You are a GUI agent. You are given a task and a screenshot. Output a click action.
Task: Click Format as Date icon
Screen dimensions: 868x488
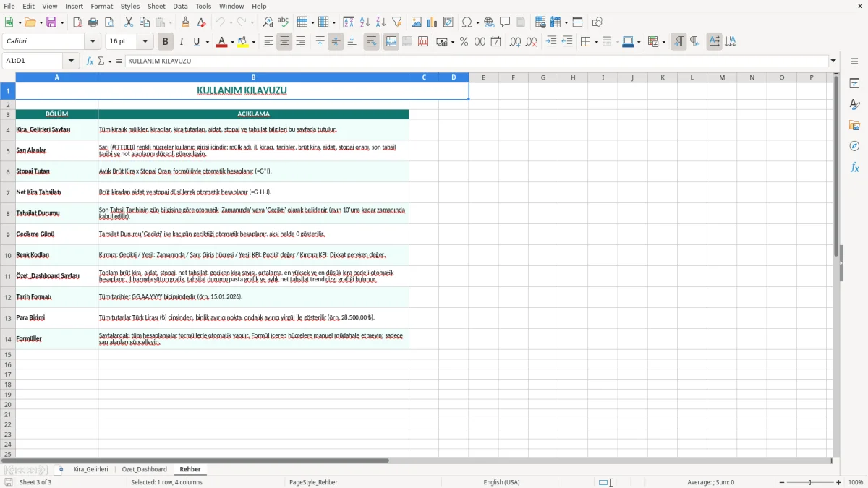tap(495, 42)
